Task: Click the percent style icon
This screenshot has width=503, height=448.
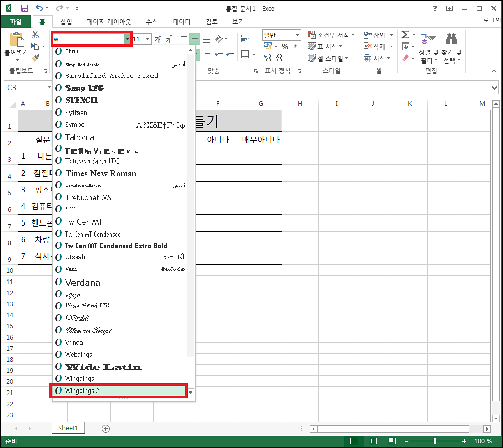Action: (285, 47)
